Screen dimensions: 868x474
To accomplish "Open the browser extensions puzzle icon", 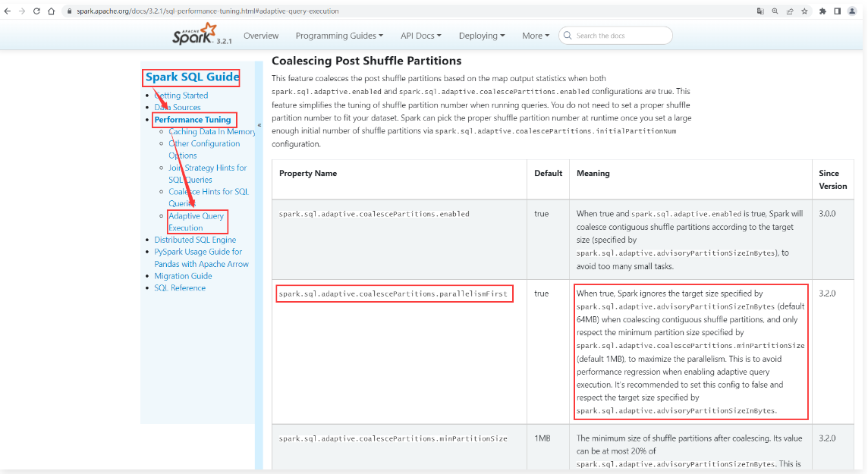I will pyautogui.click(x=822, y=11).
